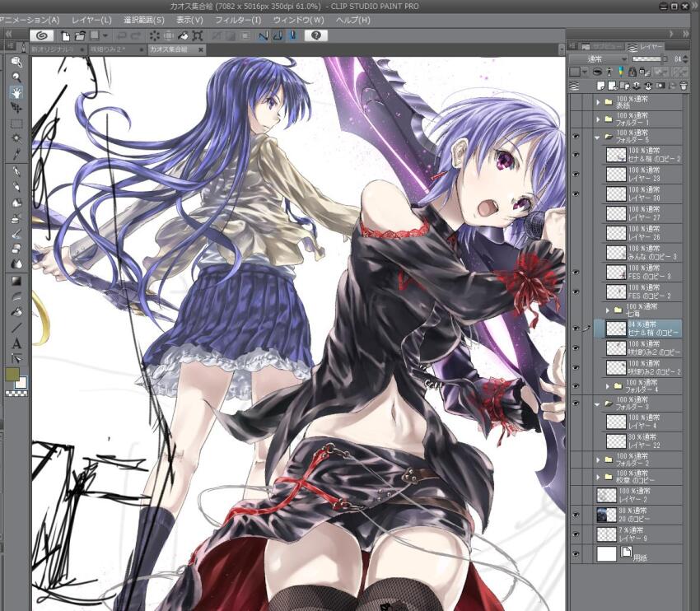Click the New raster layer icon
Viewport: 700px width, 611px height.
(601, 86)
